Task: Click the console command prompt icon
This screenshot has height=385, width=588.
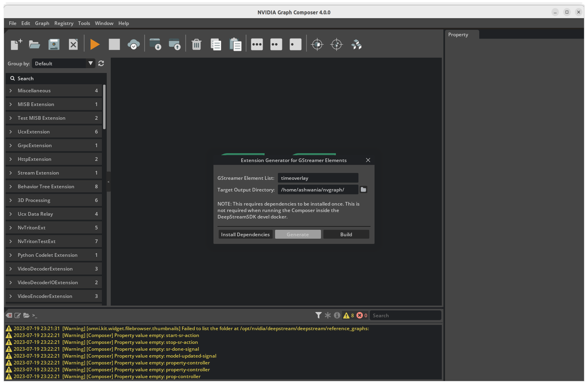Action: (35, 315)
